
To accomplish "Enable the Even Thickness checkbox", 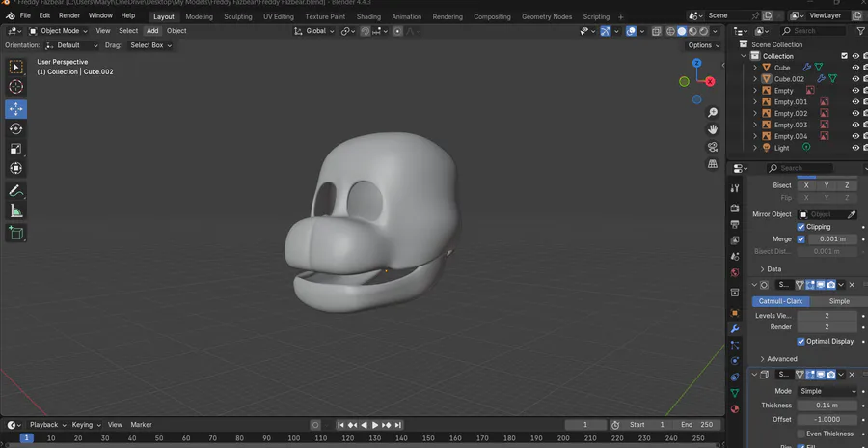I will click(x=801, y=434).
